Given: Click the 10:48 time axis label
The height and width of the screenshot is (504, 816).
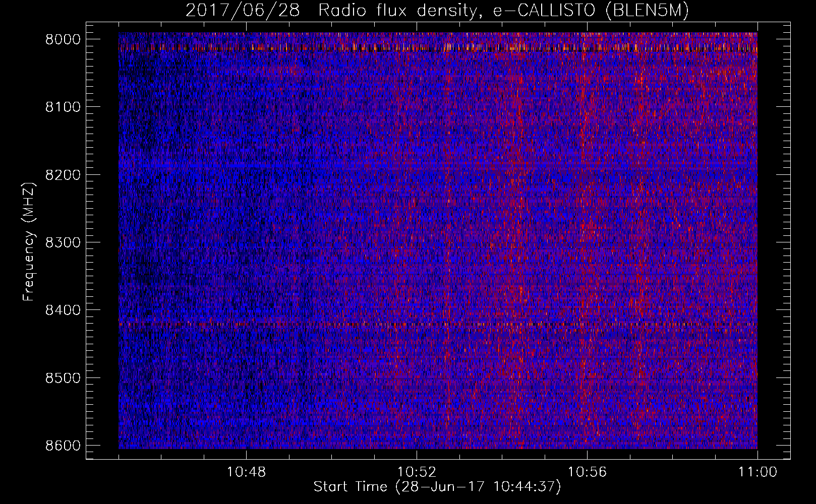Looking at the screenshot, I should click(x=246, y=472).
